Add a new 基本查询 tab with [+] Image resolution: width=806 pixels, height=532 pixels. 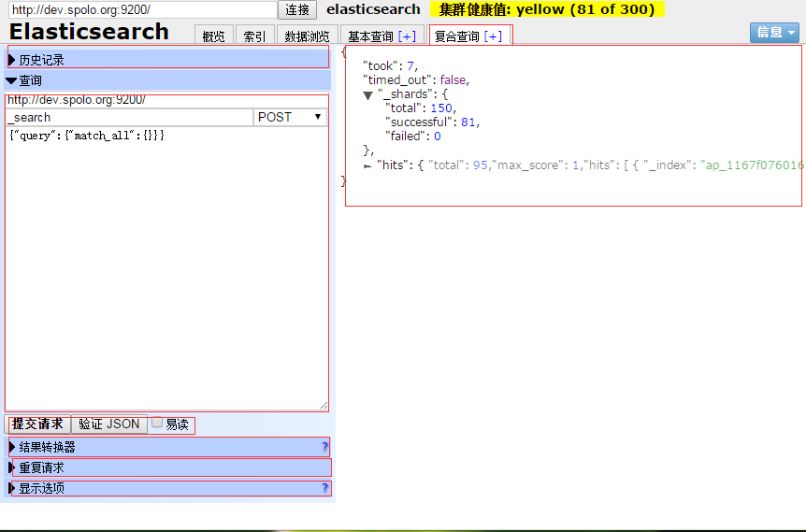tap(407, 36)
